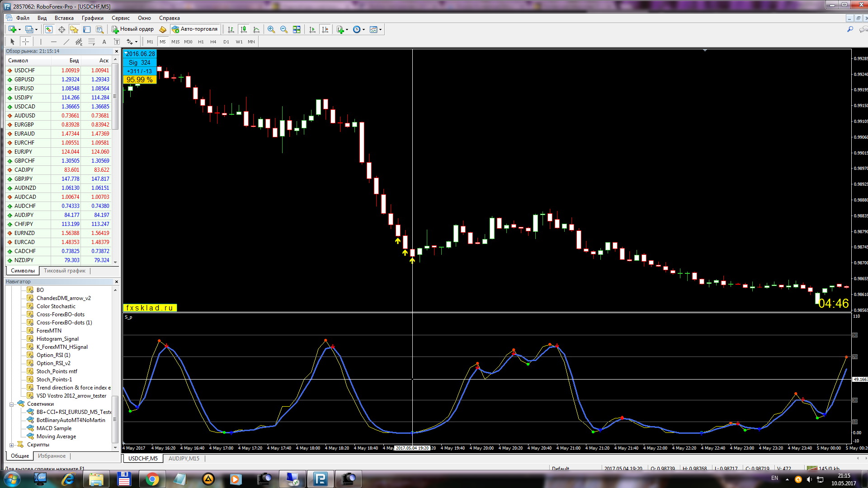Expand the Скрипты tree node
The width and height of the screenshot is (868, 488).
(x=11, y=445)
